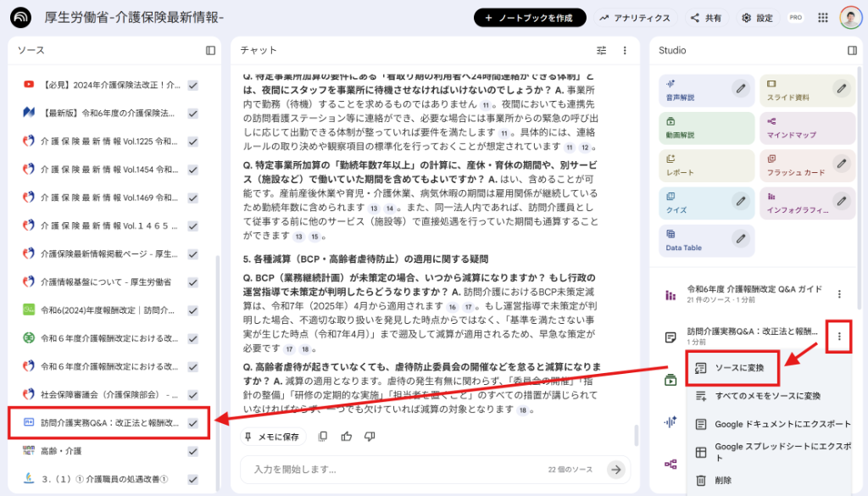Open アナリティクス analytics
The image size is (868, 496).
point(635,18)
